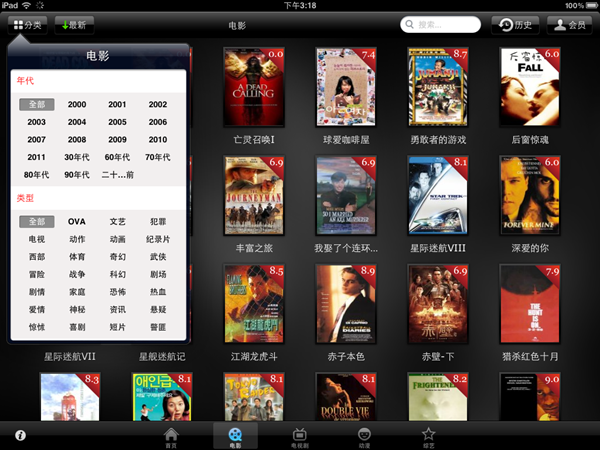Pick the 纪录片 genre

[x=158, y=239]
